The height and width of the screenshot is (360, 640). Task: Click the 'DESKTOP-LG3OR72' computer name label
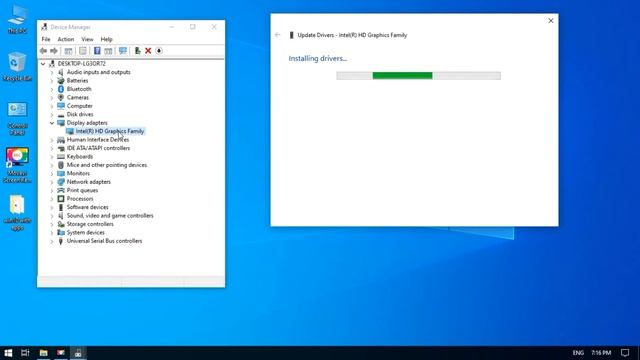(82, 64)
